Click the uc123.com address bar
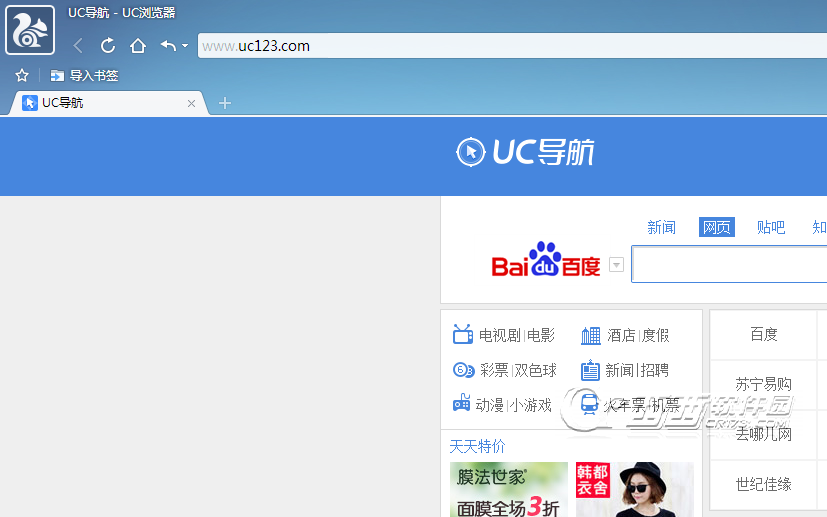 512,46
